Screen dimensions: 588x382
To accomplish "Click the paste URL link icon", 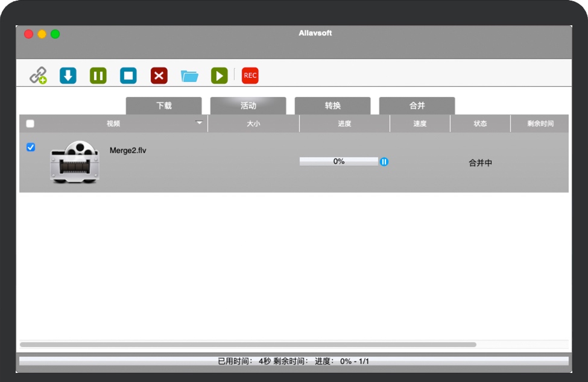I will (39, 75).
